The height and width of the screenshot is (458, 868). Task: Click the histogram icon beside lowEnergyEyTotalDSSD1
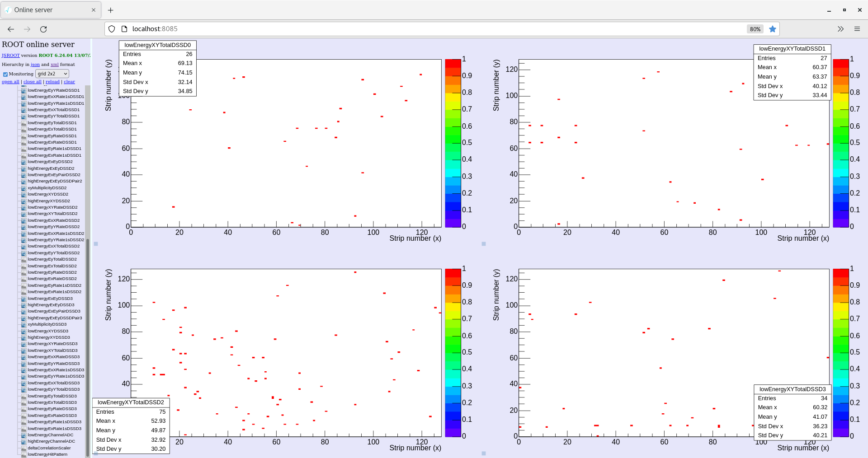point(24,123)
